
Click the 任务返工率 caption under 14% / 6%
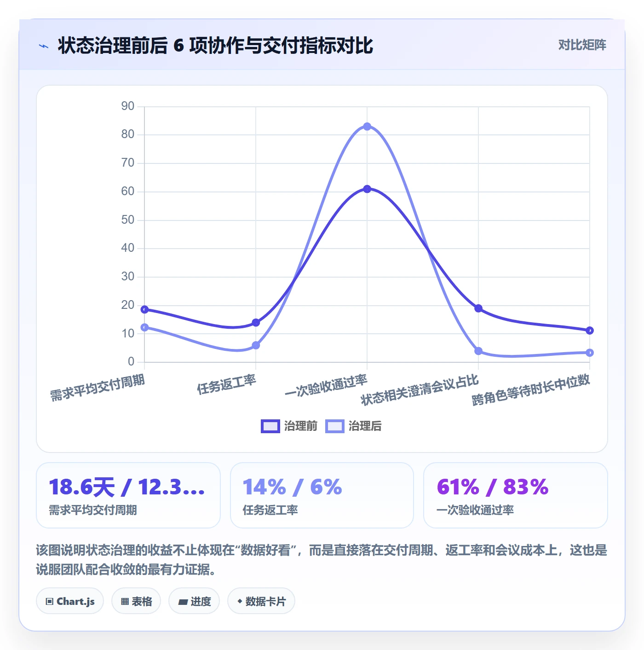click(270, 510)
